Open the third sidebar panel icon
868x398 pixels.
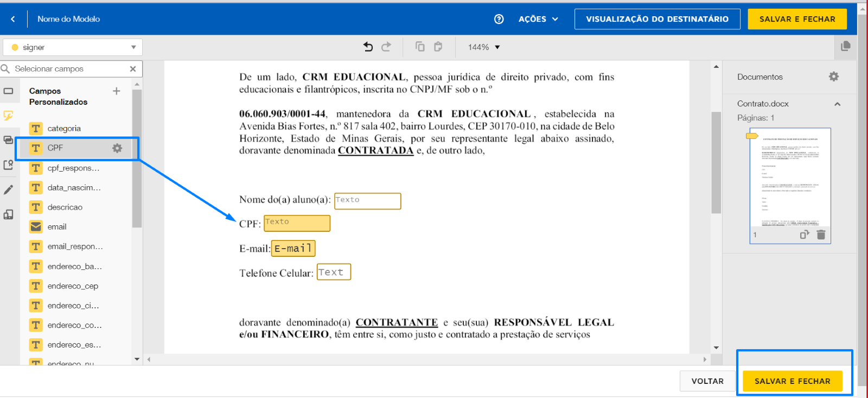pyautogui.click(x=8, y=140)
